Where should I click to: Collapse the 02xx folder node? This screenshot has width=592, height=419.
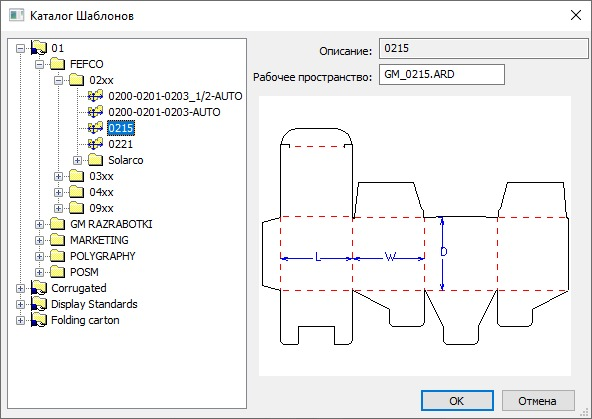58,80
